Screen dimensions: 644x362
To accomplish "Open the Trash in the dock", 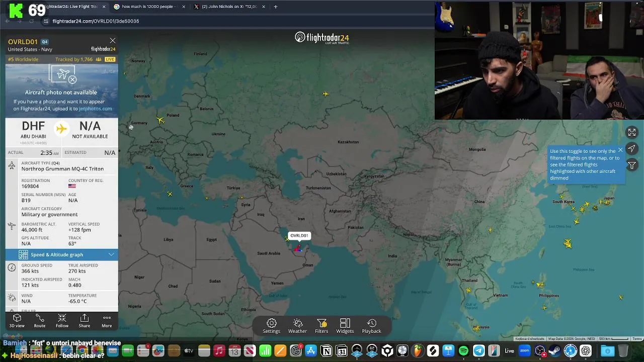I will click(623, 350).
